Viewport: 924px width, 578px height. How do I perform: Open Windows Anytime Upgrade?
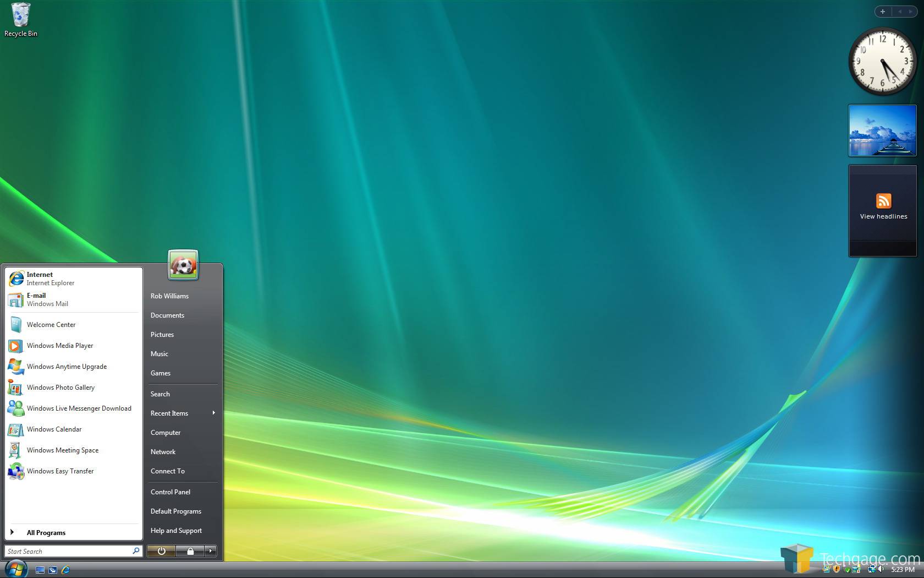[x=74, y=367]
